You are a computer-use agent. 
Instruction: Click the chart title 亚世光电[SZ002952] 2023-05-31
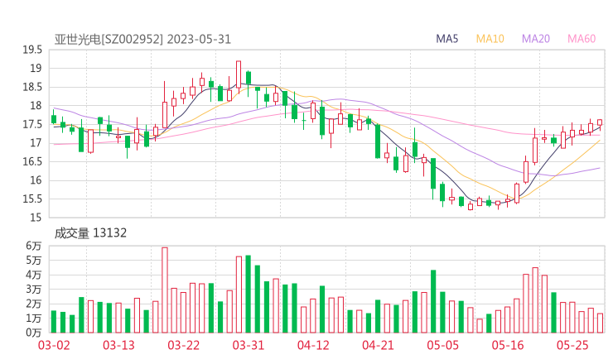coord(142,40)
